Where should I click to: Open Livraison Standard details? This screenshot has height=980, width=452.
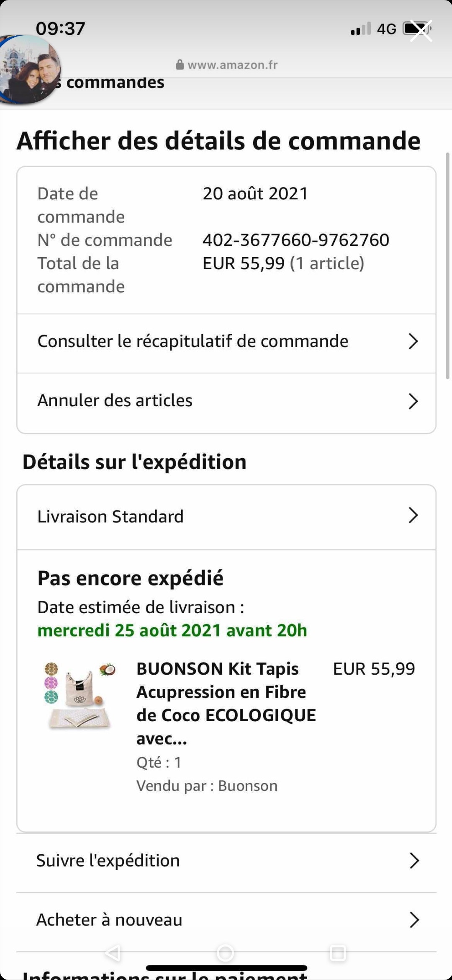(x=111, y=516)
